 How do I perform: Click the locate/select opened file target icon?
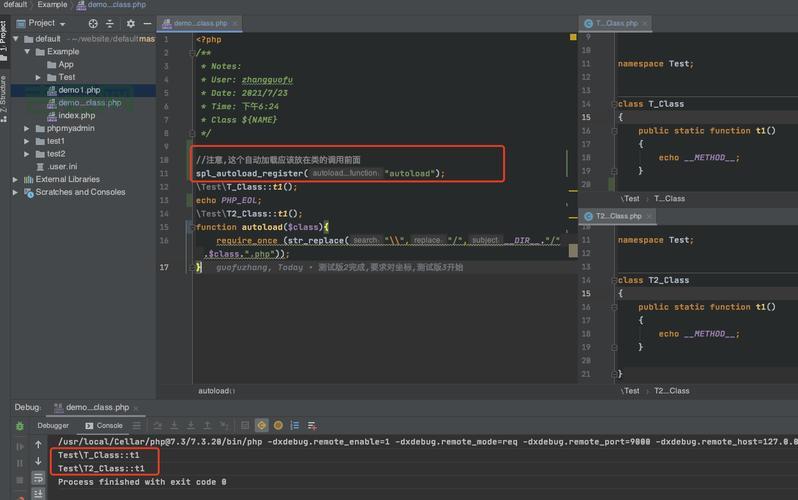tap(93, 23)
